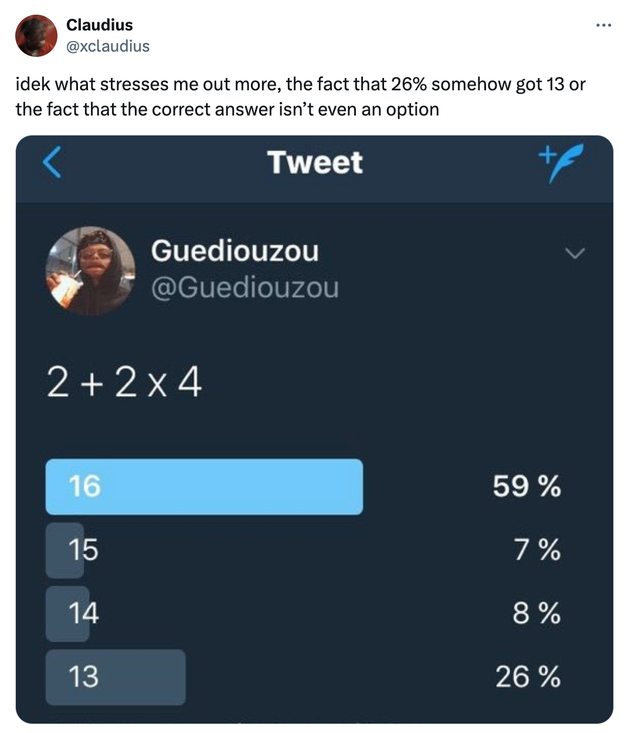Click the 26 % poll result
625x733 pixels.
coord(526,677)
